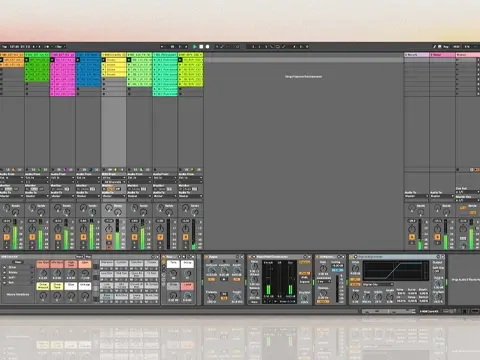Click the MIDI mapping button at top right
Image resolution: width=480 pixels, height=360 pixels.
456,47
